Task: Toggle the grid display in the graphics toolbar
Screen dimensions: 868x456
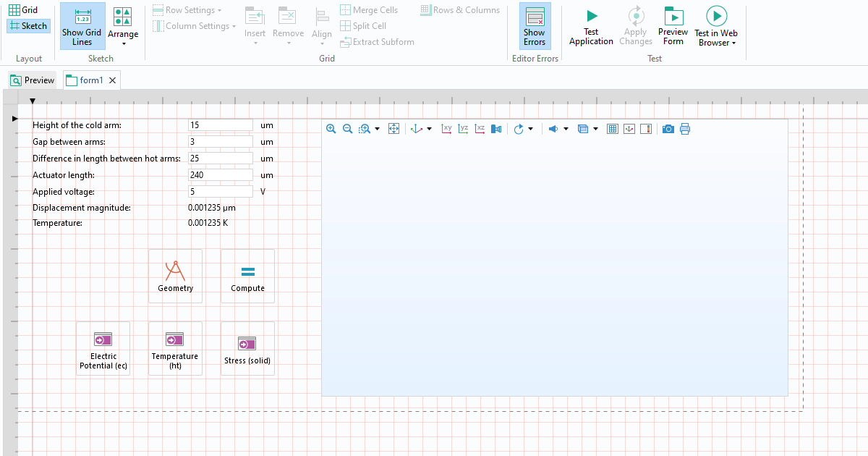Action: [613, 128]
